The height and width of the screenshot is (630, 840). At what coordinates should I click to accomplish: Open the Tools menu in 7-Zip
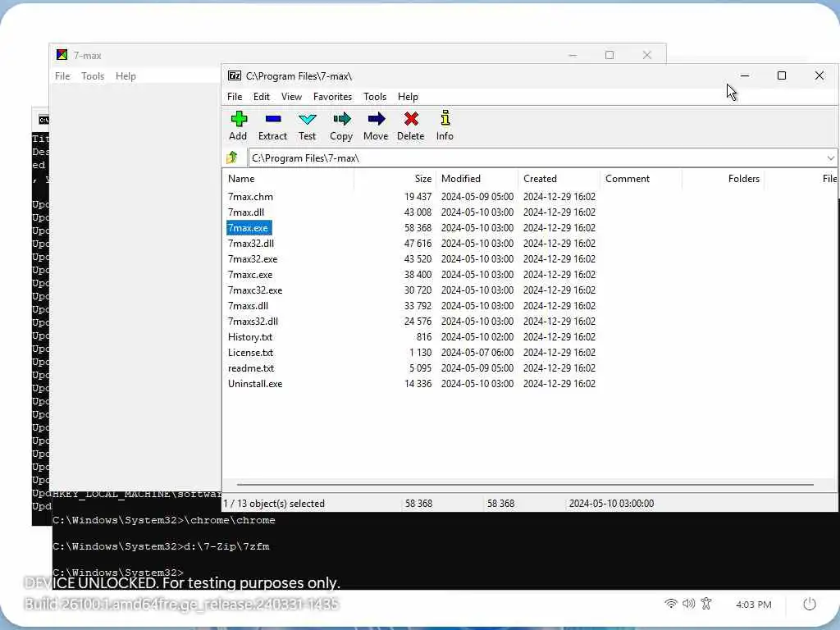click(374, 97)
